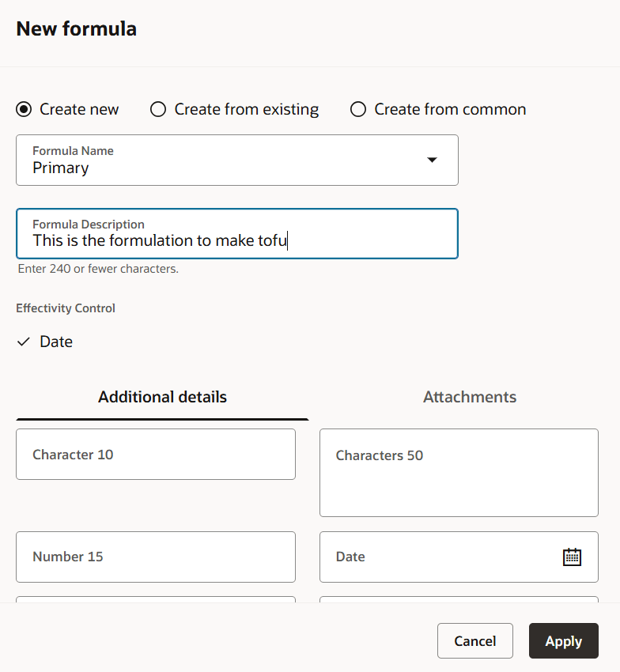Image resolution: width=620 pixels, height=672 pixels.
Task: Switch to the Additional details tab
Action: pos(161,396)
